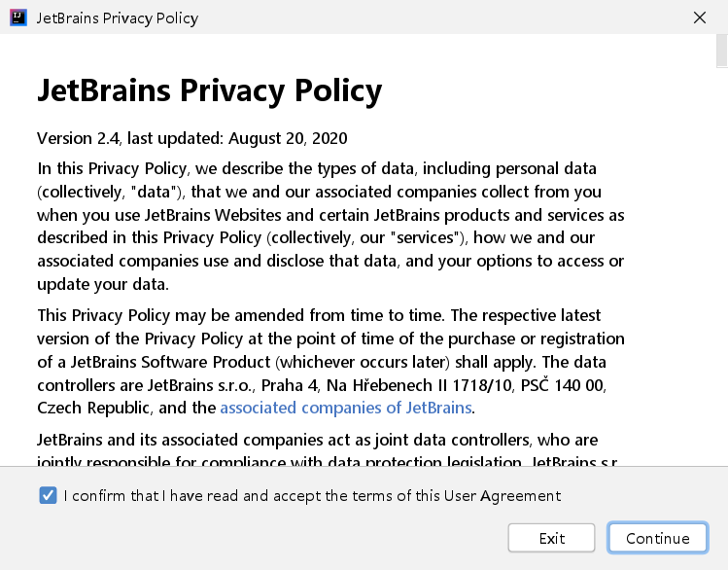The image size is (728, 570).
Task: Click the 'PSČ 140 00' postal code text
Action: tap(566, 384)
